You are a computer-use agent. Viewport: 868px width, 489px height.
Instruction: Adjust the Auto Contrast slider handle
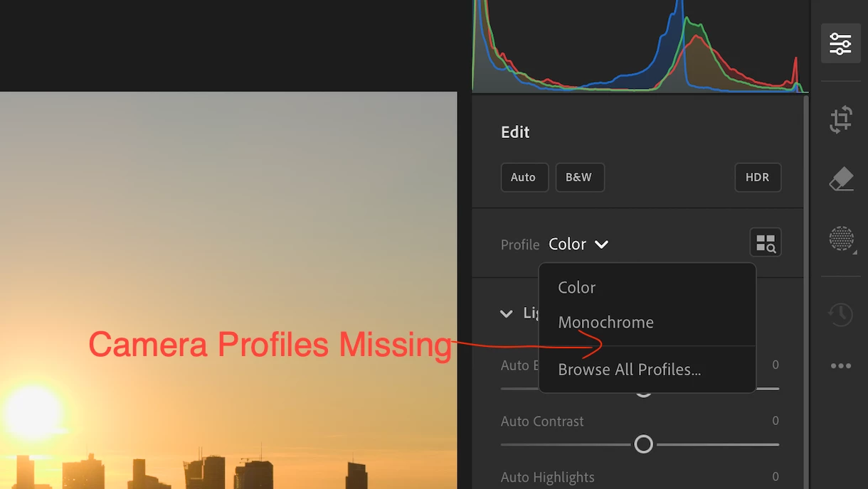[643, 444]
